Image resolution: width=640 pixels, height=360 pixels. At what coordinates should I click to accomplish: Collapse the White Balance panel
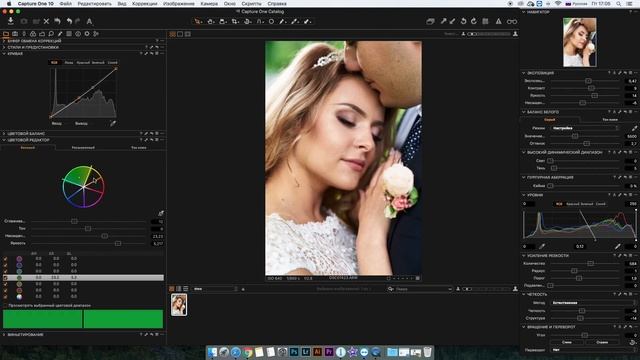(524, 112)
